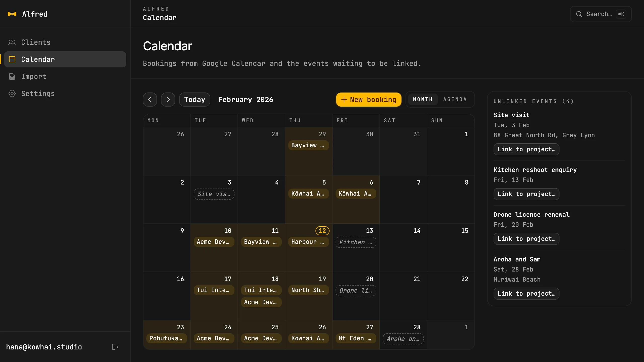The image size is (644, 362).
Task: Open Bayview booking on February 11
Action: [261, 242]
